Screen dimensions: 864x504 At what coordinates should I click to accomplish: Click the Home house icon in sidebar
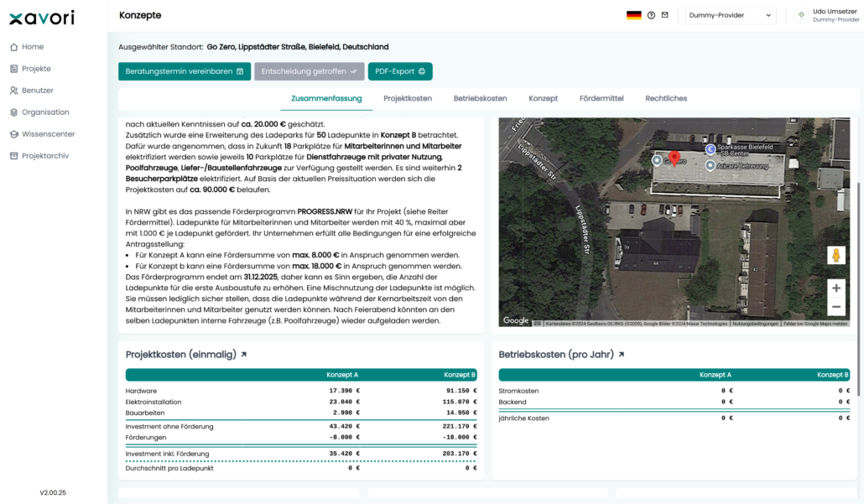click(13, 47)
